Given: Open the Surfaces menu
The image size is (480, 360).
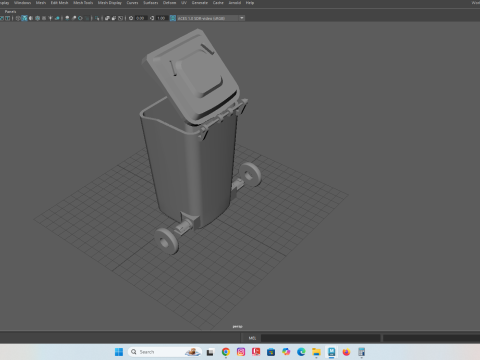Looking at the screenshot, I should coord(151,3).
